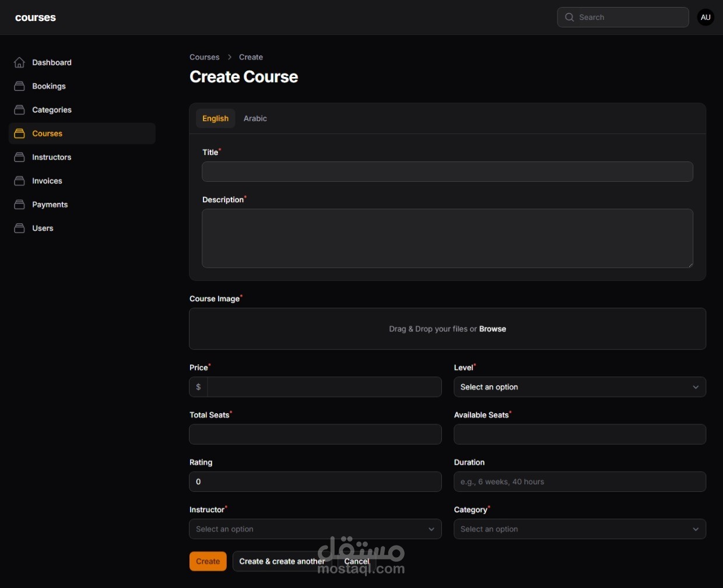The height and width of the screenshot is (588, 723).
Task: Click the Available Seats label
Action: (482, 415)
